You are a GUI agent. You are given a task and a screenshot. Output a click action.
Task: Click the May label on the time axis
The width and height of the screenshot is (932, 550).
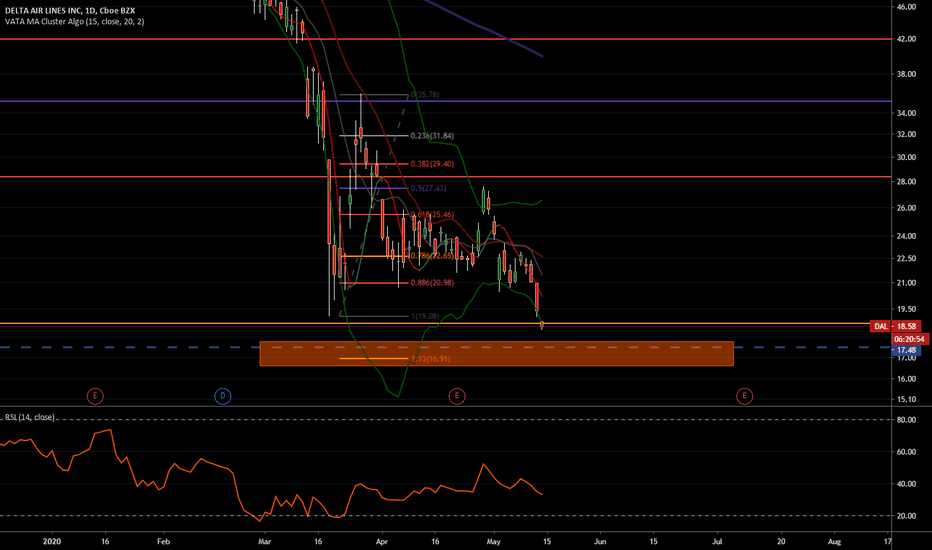[x=493, y=542]
